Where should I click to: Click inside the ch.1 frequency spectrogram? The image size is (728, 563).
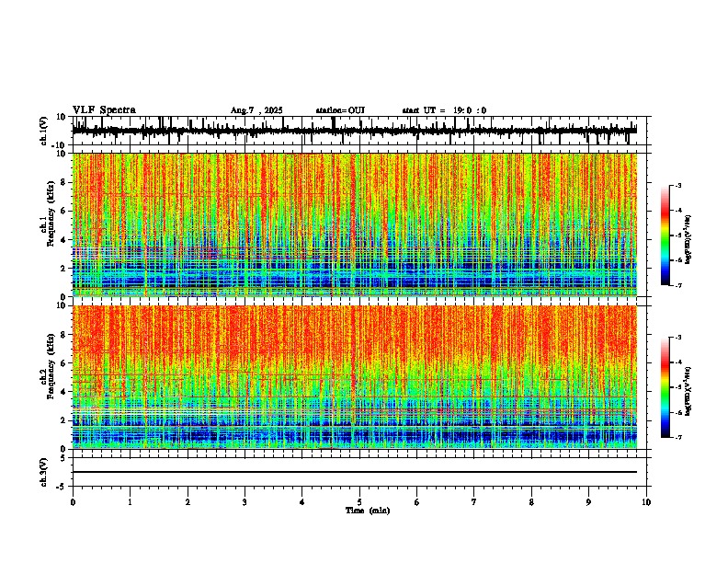(354, 224)
